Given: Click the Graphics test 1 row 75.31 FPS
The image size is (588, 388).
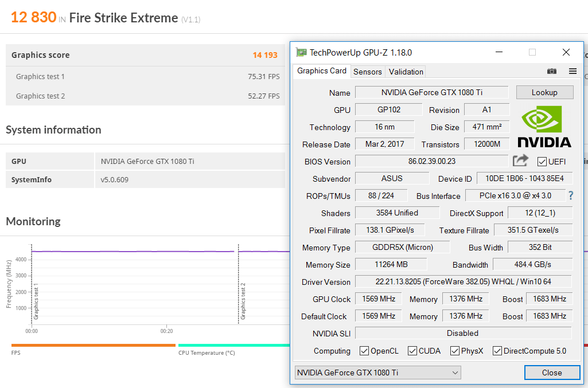Looking at the screenshot, I should [x=146, y=76].
